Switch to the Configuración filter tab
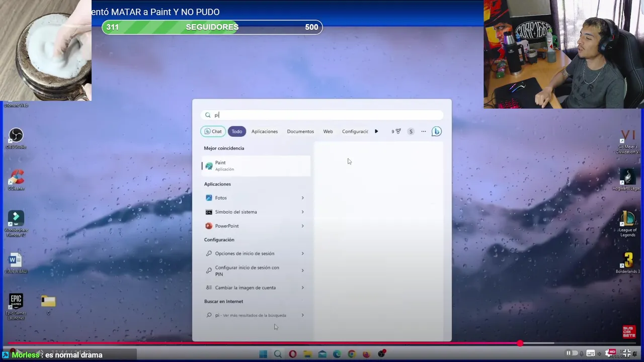Screen dimensions: 644x362 coord(355,131)
